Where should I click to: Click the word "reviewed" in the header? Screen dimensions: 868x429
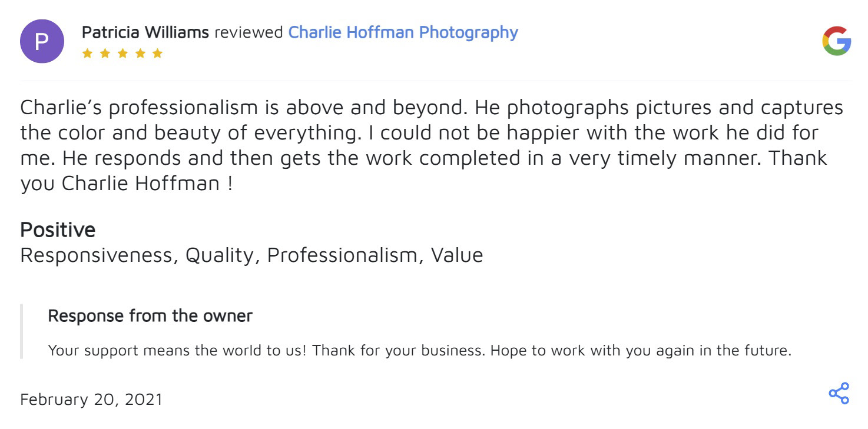pyautogui.click(x=249, y=32)
